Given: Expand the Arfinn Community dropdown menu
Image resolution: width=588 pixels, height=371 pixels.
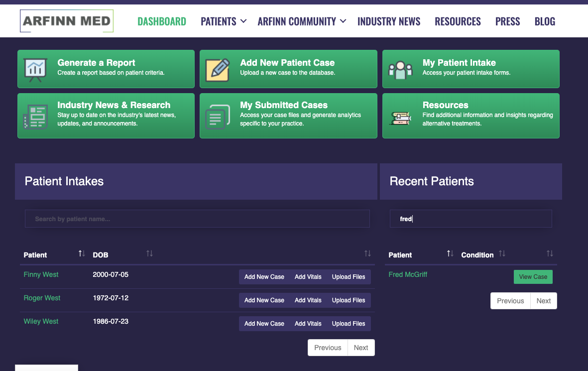Looking at the screenshot, I should 301,21.
